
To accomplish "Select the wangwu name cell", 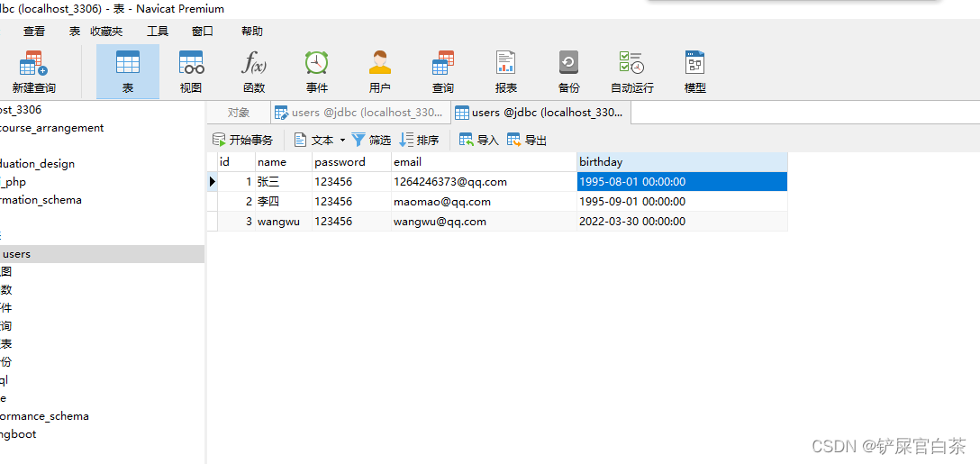I will (x=284, y=222).
